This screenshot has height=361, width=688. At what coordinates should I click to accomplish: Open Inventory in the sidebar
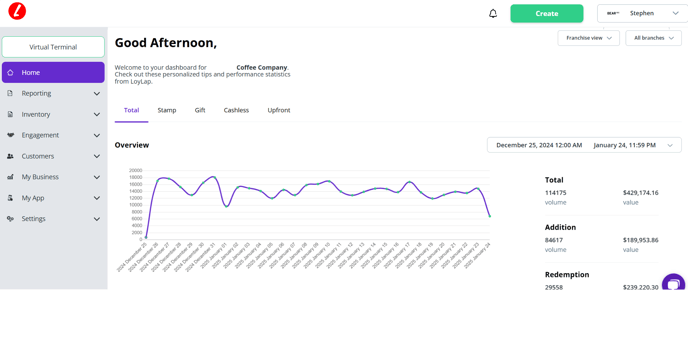(x=53, y=114)
